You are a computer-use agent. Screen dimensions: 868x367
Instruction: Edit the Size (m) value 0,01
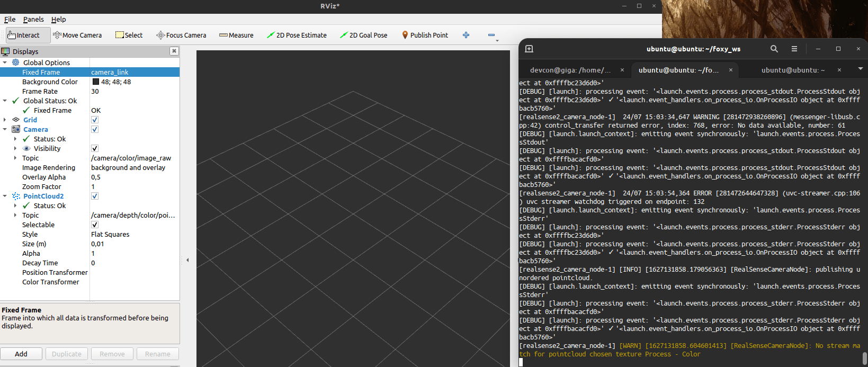coord(135,244)
